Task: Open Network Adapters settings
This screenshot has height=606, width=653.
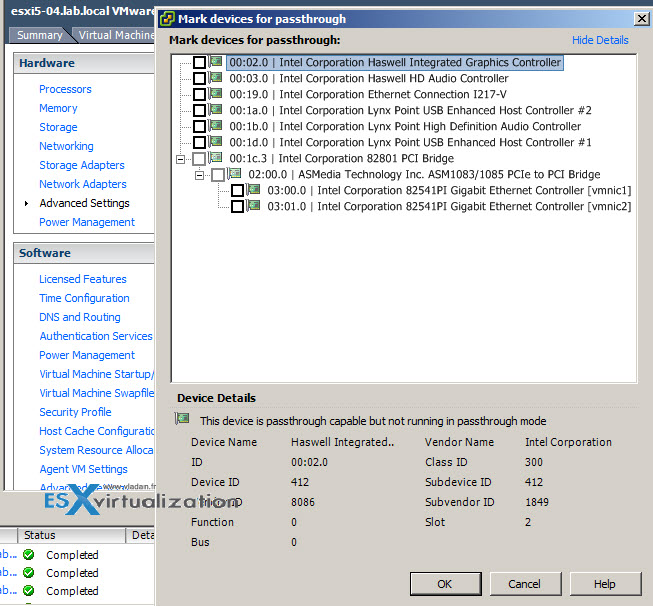Action: click(83, 184)
